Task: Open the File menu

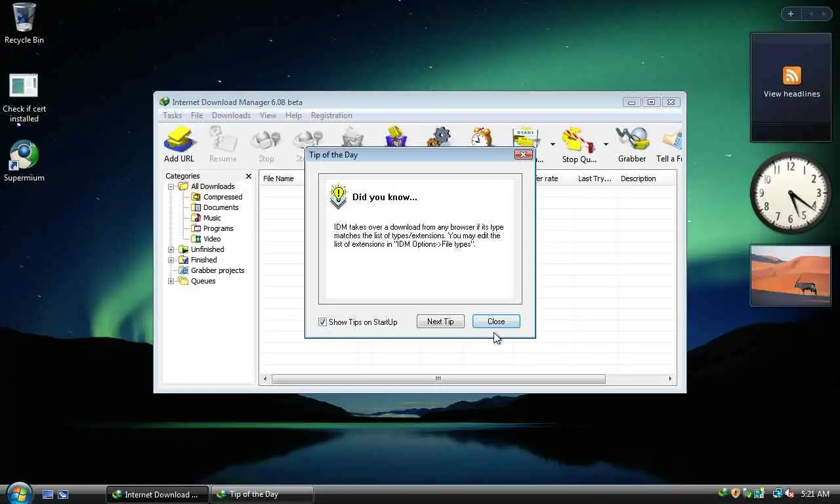Action: click(197, 115)
